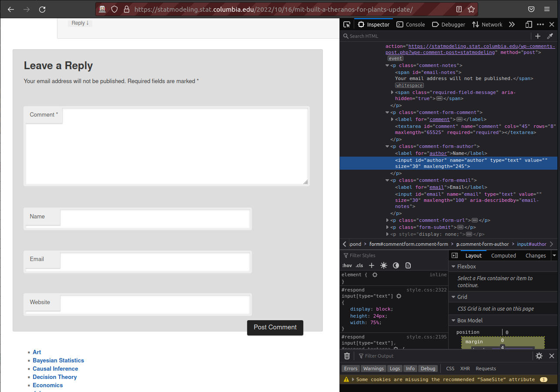The height and width of the screenshot is (392, 560).
Task: Clear console output with the trash icon
Action: pyautogui.click(x=347, y=356)
